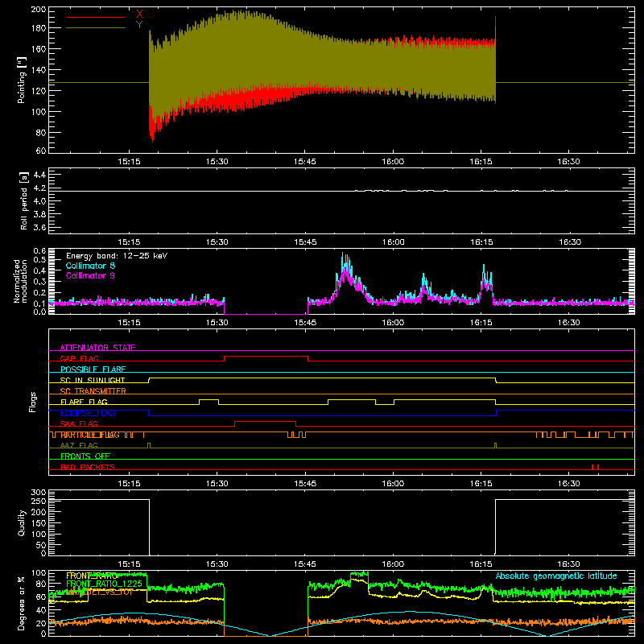The width and height of the screenshot is (644, 644).
Task: Click the 16:15 tick under the Flags plot
Action: click(481, 484)
